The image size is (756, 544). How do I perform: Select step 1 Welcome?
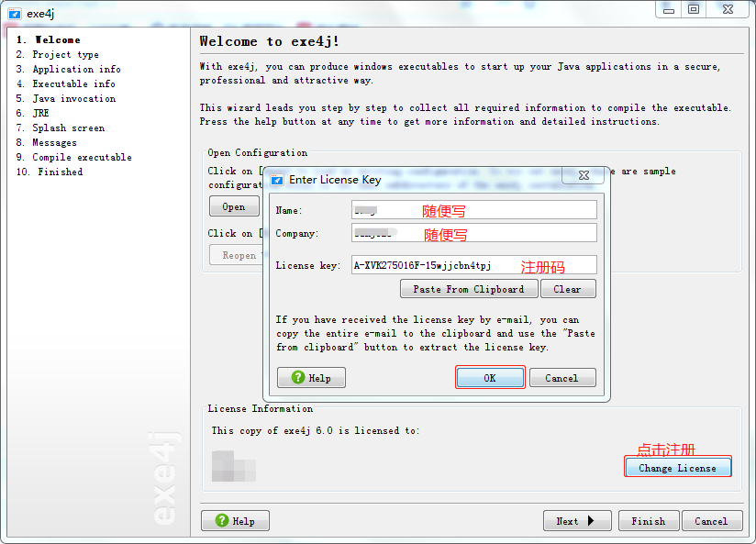49,40
